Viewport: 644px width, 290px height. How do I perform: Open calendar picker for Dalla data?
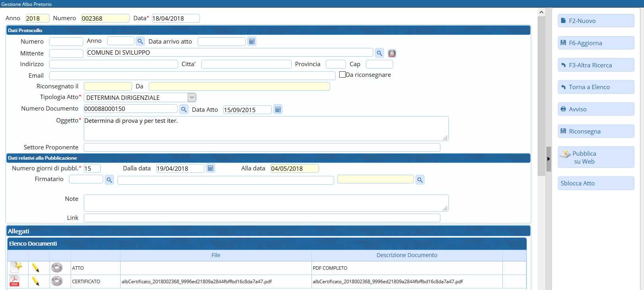pos(211,168)
